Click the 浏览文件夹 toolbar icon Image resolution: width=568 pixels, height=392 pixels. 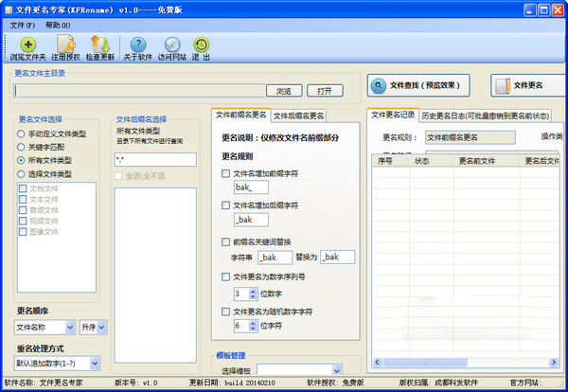28,45
